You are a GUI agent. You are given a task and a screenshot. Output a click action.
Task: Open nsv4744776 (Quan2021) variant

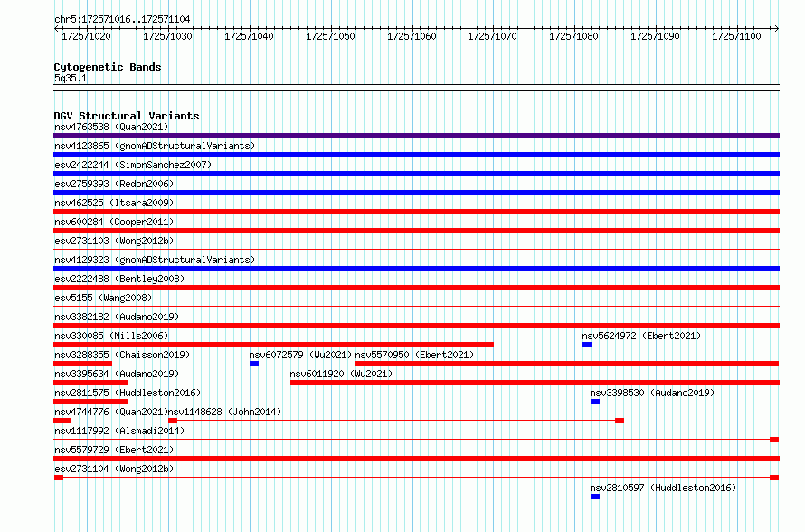pyautogui.click(x=111, y=412)
